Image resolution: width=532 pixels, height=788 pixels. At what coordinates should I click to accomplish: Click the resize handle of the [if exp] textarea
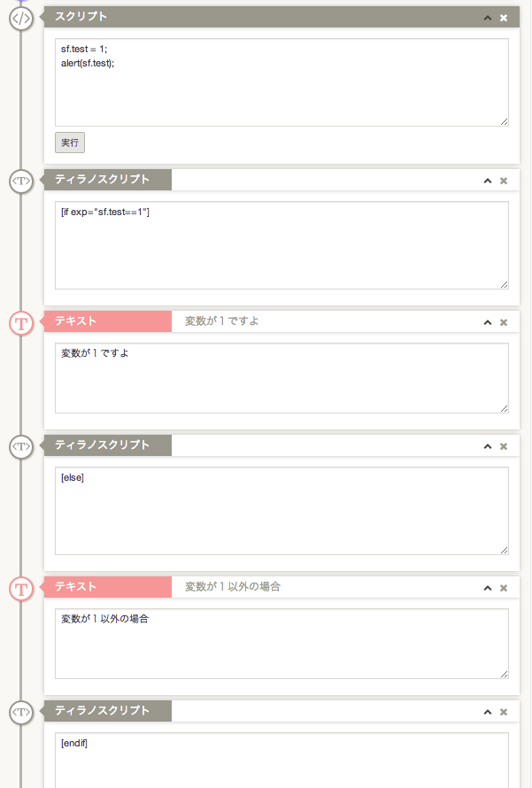pyautogui.click(x=504, y=284)
